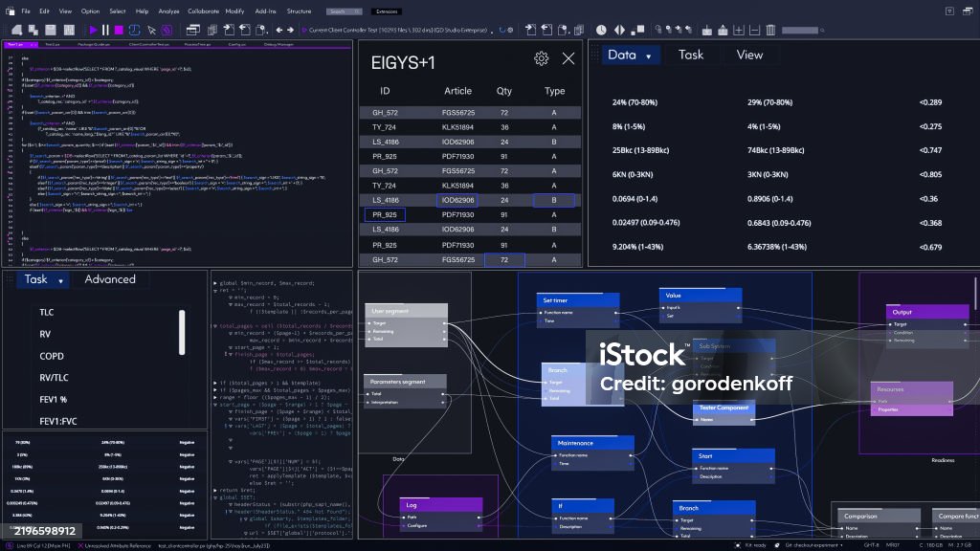Navigate forward with the right arrow icon

click(x=290, y=30)
